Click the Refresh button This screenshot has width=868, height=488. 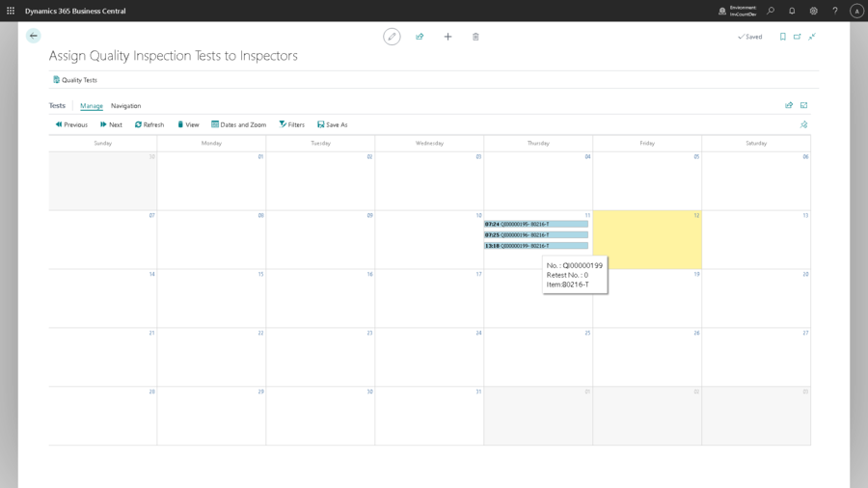pyautogui.click(x=149, y=124)
